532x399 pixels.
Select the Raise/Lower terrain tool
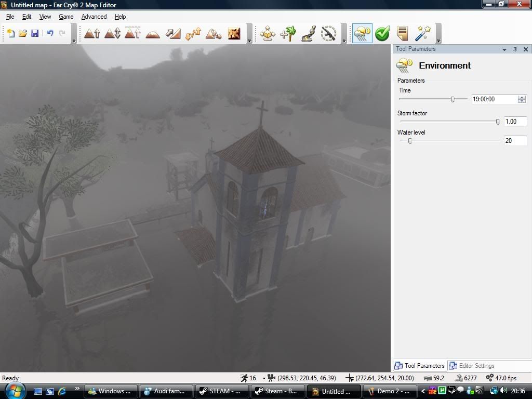click(112, 33)
